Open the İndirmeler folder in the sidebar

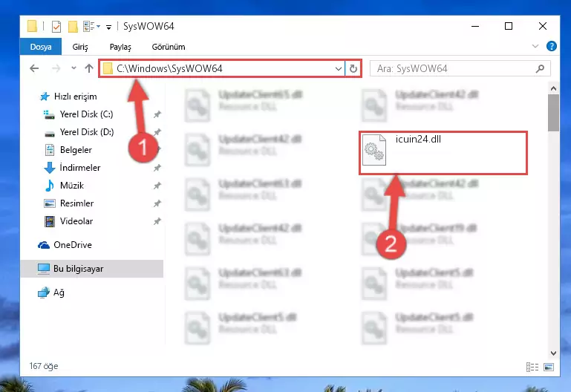click(x=79, y=168)
